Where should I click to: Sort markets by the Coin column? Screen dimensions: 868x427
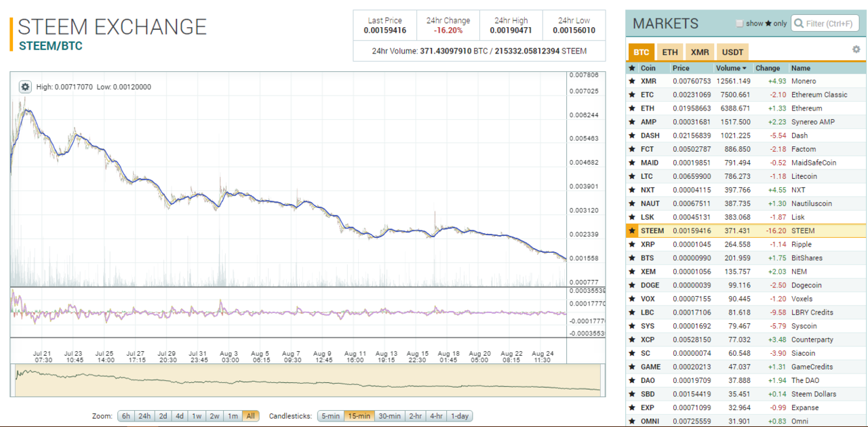648,68
